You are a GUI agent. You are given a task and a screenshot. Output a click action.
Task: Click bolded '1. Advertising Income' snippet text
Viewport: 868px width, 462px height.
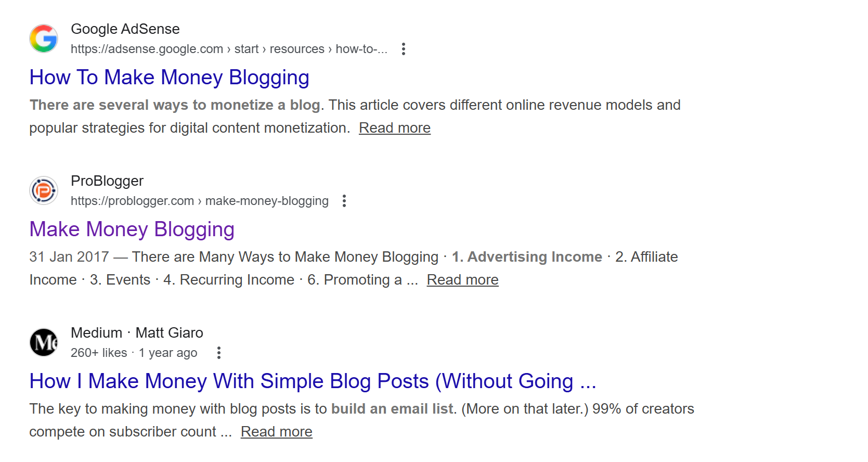[527, 257]
